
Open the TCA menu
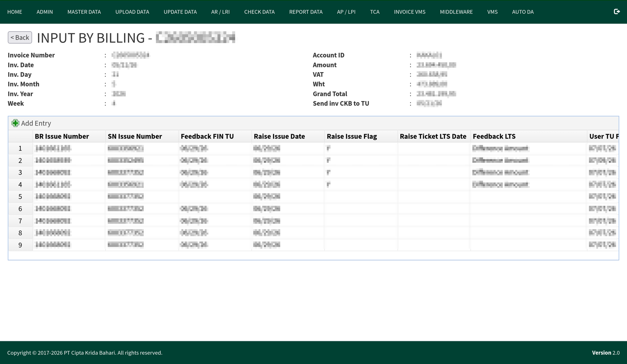375,12
